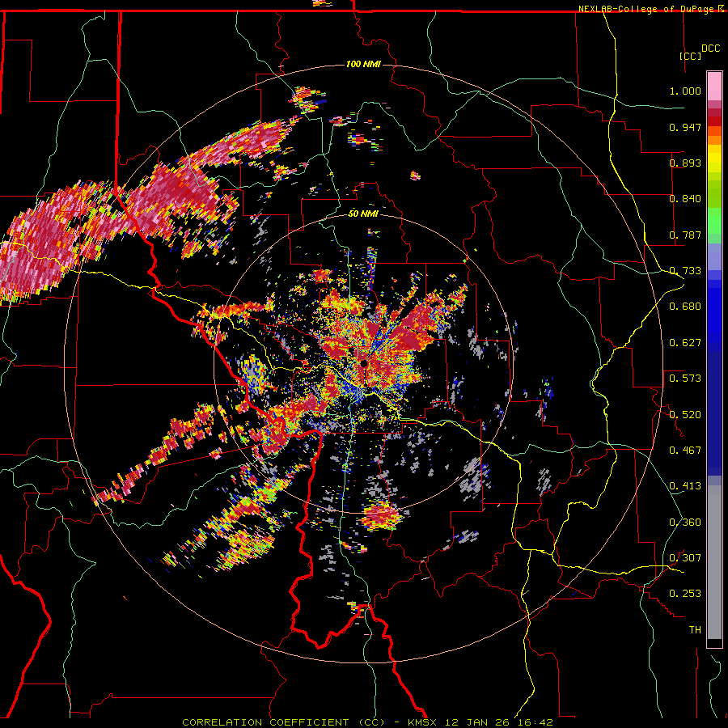Click the "16:42" time in the caption
Screen dimensions: 728x728
coord(534,722)
